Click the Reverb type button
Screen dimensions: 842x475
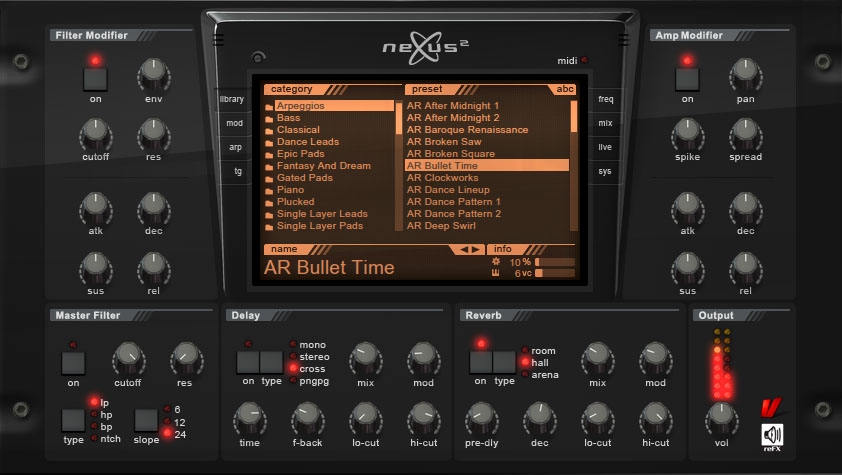pyautogui.click(x=504, y=362)
